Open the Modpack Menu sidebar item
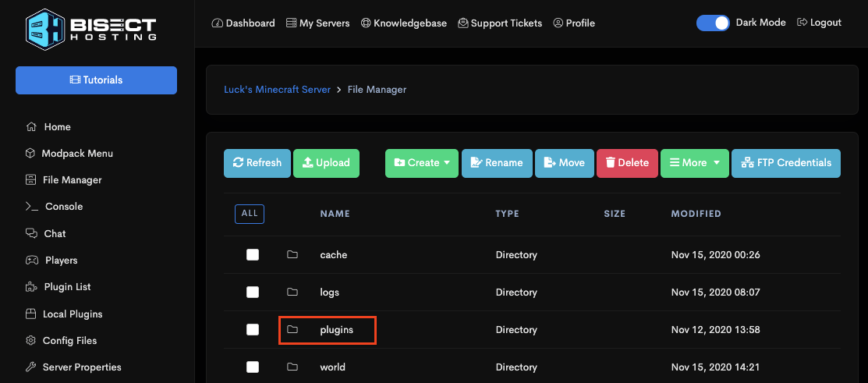Image resolution: width=868 pixels, height=383 pixels. click(77, 154)
